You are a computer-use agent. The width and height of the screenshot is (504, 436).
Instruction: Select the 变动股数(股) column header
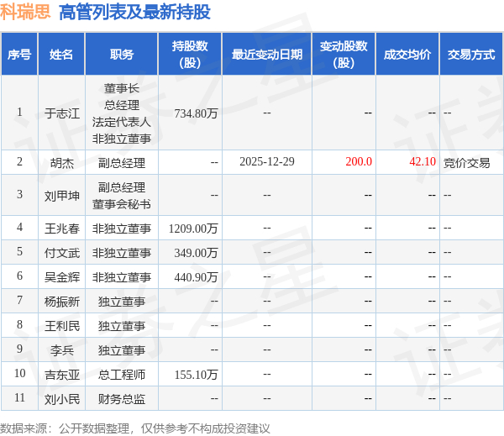[344, 55]
